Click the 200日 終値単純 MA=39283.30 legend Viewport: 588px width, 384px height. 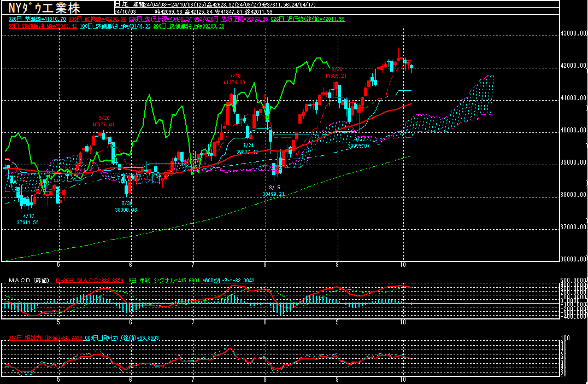pyautogui.click(x=189, y=26)
